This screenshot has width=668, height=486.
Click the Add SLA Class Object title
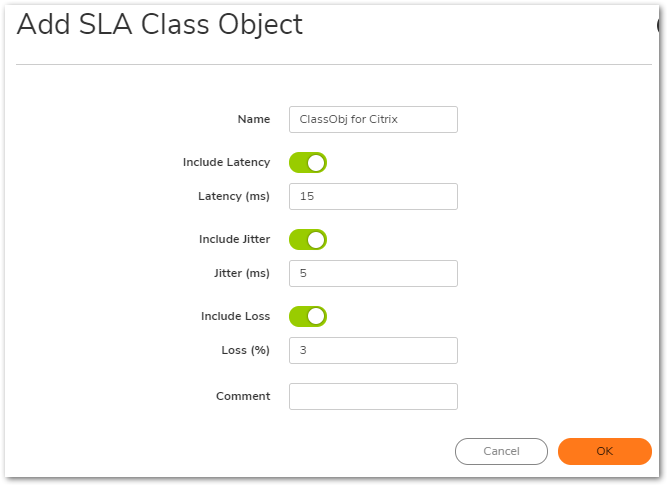[x=160, y=25]
